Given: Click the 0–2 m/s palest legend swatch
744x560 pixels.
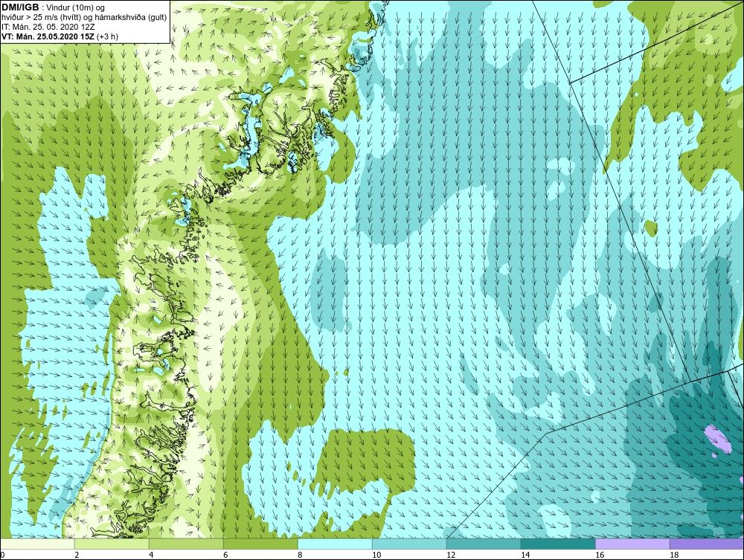Looking at the screenshot, I should [37, 544].
